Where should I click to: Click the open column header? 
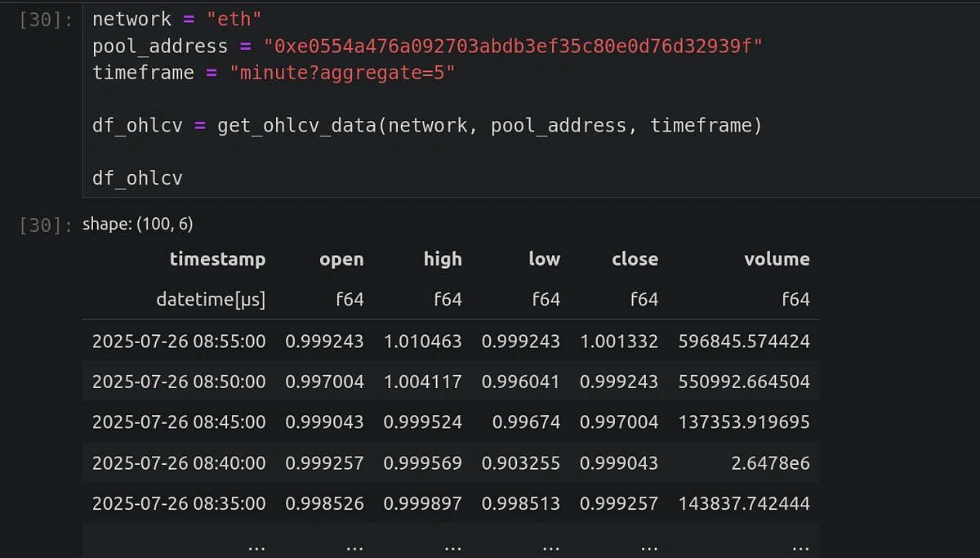pos(341,259)
